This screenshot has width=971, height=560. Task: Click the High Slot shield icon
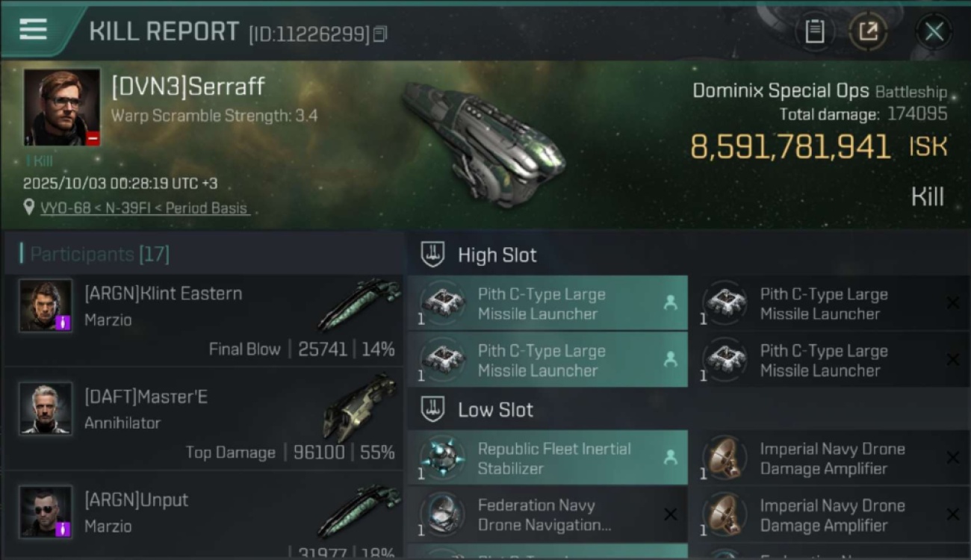point(433,255)
